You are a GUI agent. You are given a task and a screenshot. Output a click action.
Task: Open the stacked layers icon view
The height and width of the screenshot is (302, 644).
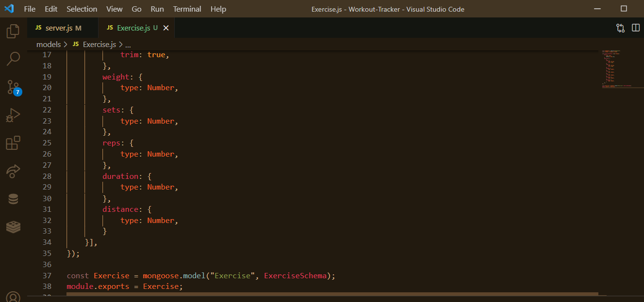(x=13, y=226)
